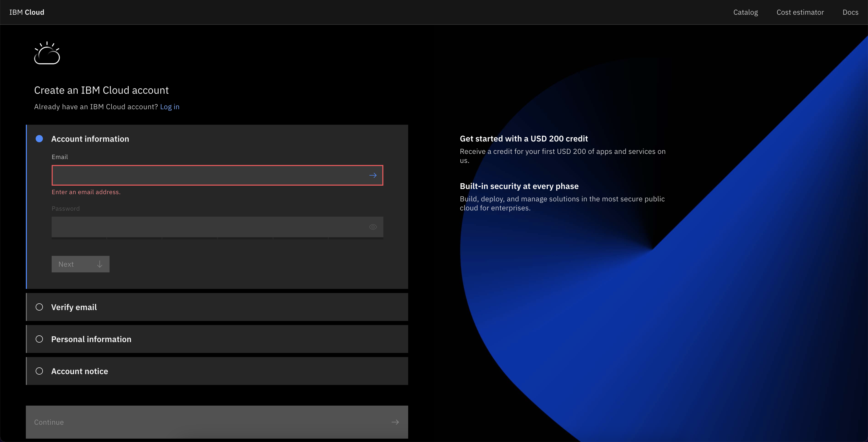Open the Catalog menu item
The image size is (868, 442).
[x=745, y=12]
